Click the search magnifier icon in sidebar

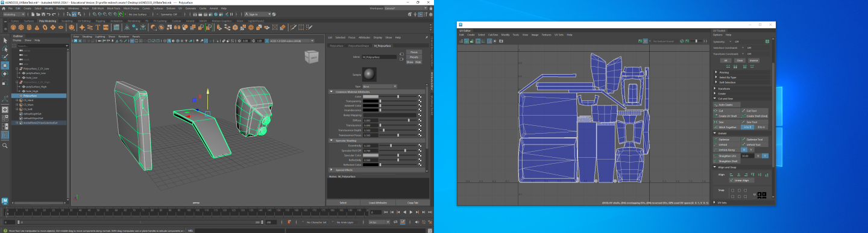pos(5,146)
